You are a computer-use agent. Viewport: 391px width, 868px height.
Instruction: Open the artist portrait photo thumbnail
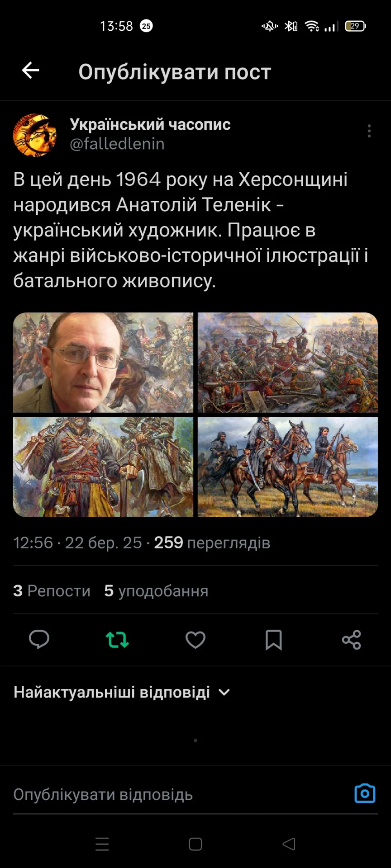click(x=103, y=363)
